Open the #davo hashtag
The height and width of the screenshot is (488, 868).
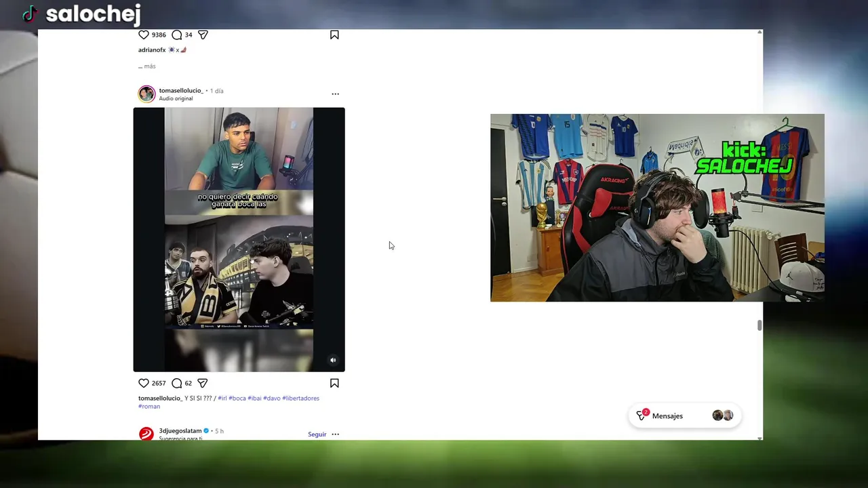(x=272, y=399)
